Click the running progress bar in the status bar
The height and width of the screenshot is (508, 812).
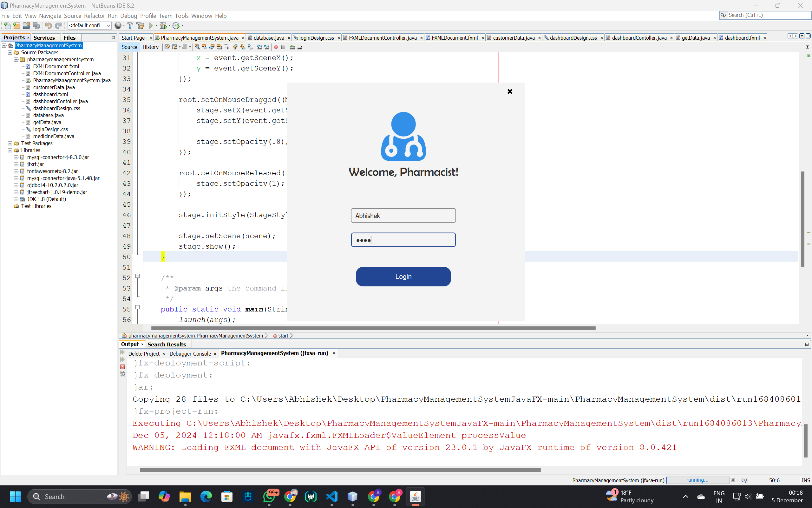coord(697,480)
